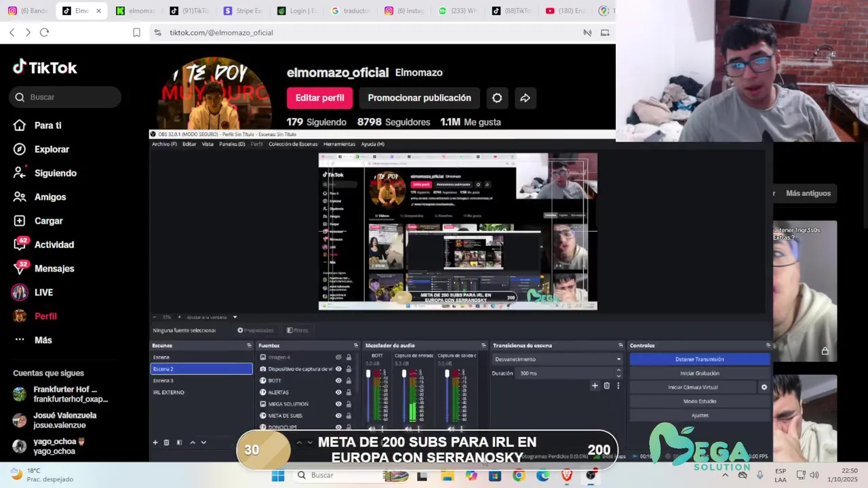Increase Duración value stepper
The height and width of the screenshot is (488, 868).
[618, 371]
